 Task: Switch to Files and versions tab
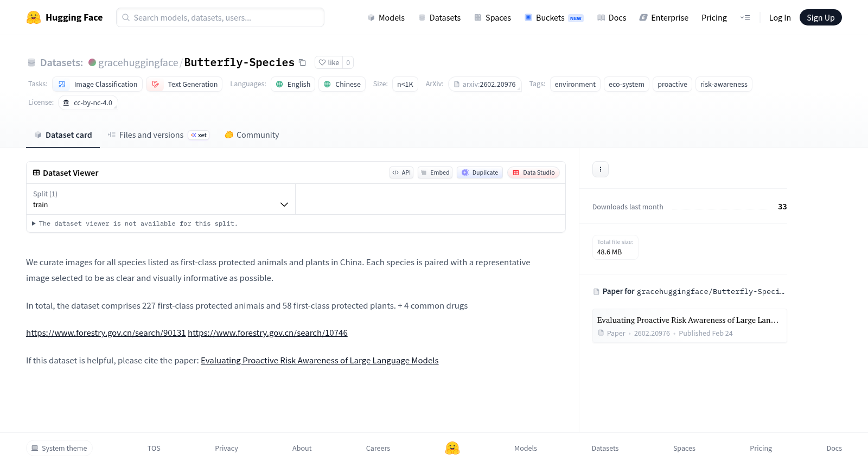[158, 135]
